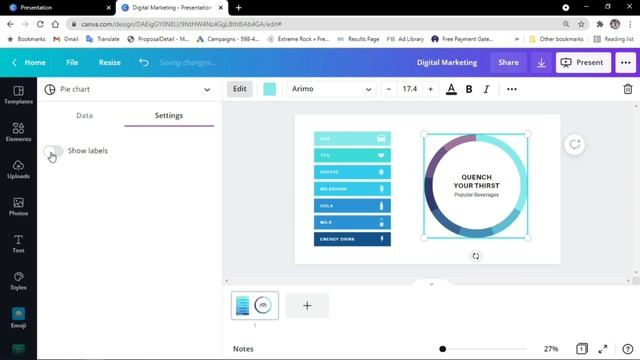
Task: Click the Edit button in toolbar
Action: [x=240, y=89]
